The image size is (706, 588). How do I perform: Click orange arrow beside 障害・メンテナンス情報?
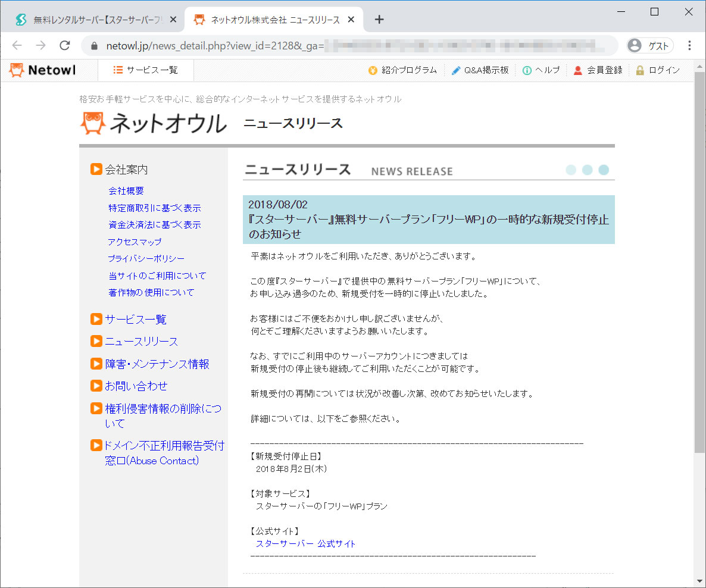point(96,364)
